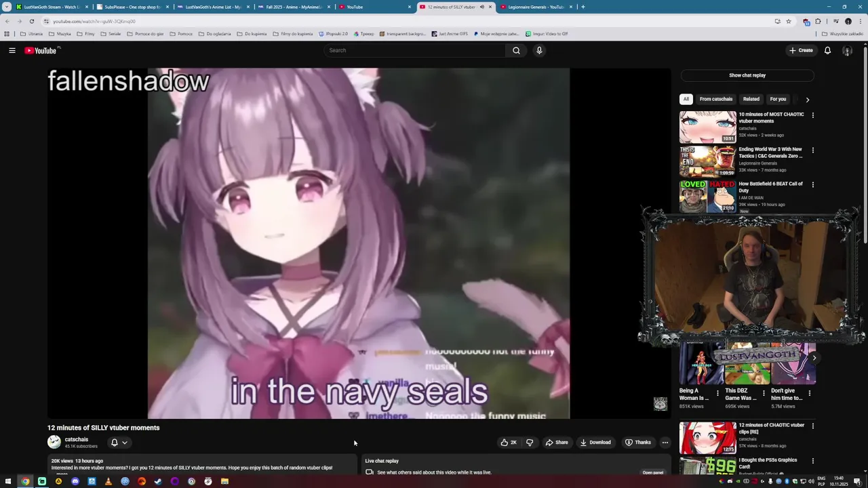868x488 pixels.
Task: Select the For you filter chip
Action: [x=778, y=99]
